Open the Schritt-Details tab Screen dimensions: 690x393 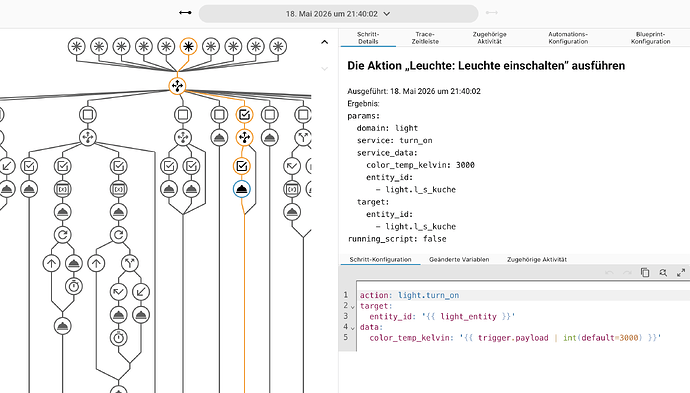pyautogui.click(x=368, y=38)
